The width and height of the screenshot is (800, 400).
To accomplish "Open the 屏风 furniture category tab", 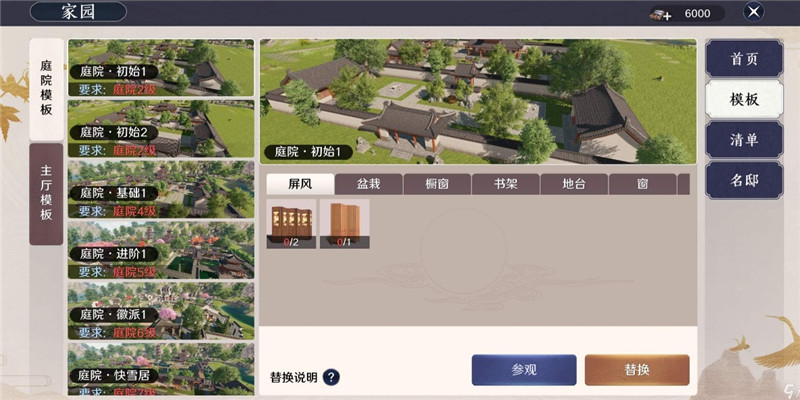I will [301, 184].
